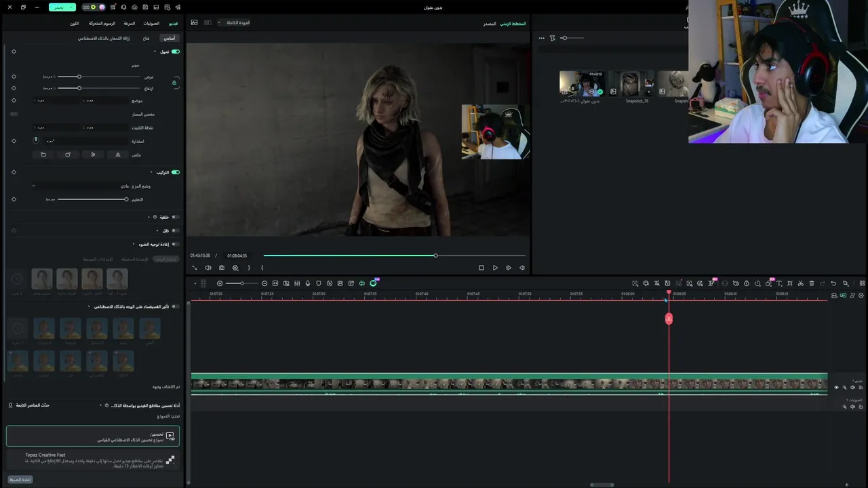This screenshot has width=868, height=488.
Task: Adjust the Opacity slider
Action: [x=93, y=199]
